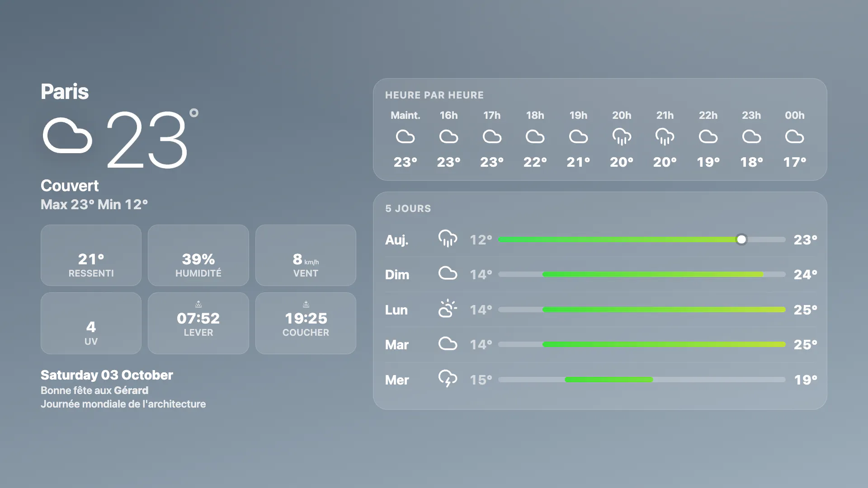Click the Dim temperature range bar
This screenshot has width=868, height=488.
coord(642,274)
